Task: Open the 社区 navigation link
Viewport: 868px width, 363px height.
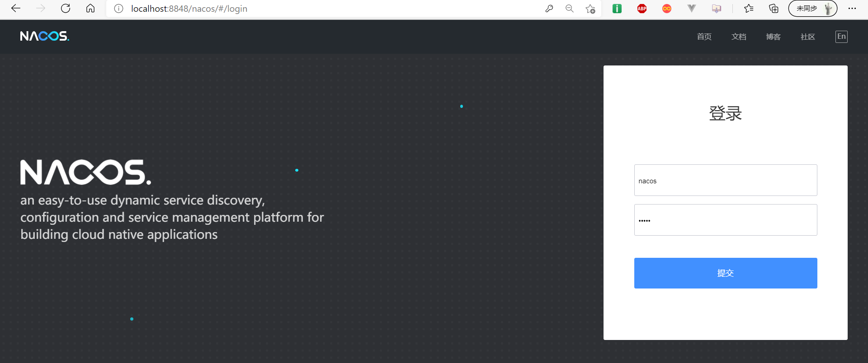Action: tap(808, 37)
